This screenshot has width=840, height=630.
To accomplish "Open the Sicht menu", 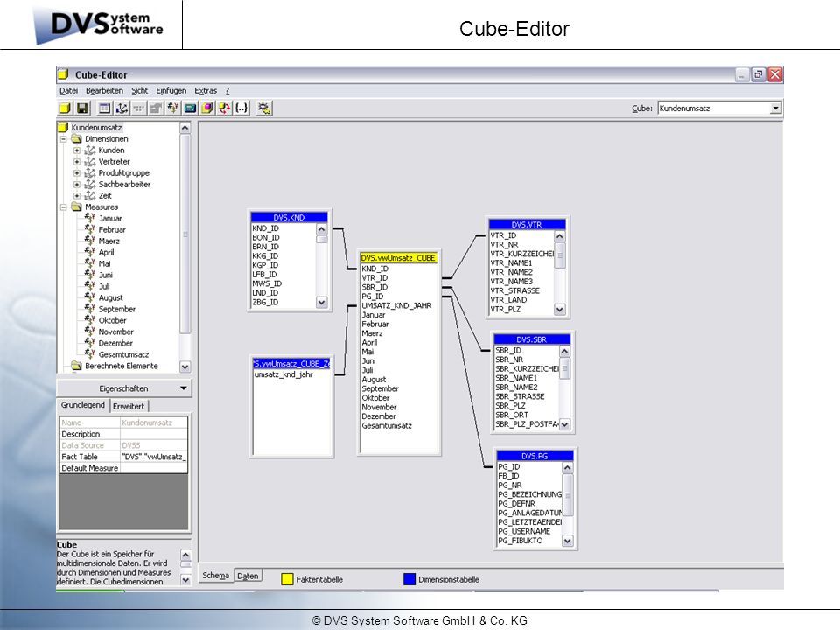I will (x=140, y=90).
